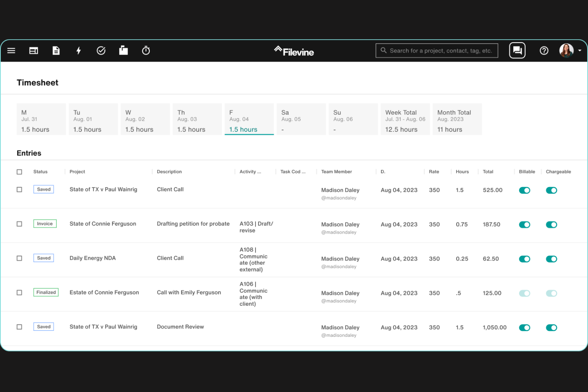Disable the Billable toggle for Client Call entry
Viewport: 588px width, 392px height.
click(x=524, y=190)
